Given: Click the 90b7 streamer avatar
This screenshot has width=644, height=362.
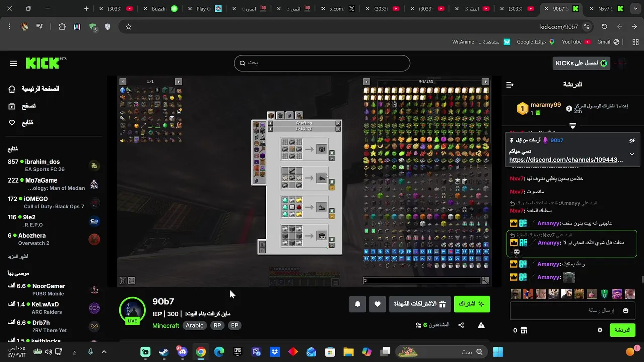Looking at the screenshot, I should click(x=132, y=310).
